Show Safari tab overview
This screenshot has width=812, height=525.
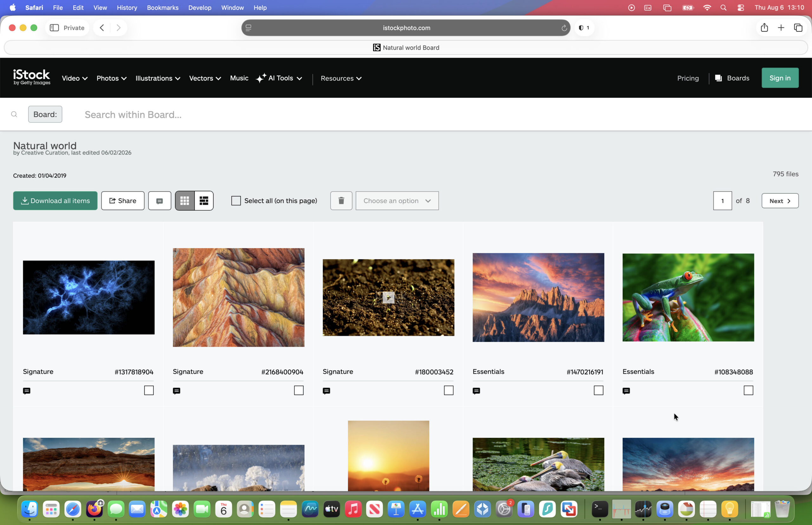pyautogui.click(x=798, y=28)
